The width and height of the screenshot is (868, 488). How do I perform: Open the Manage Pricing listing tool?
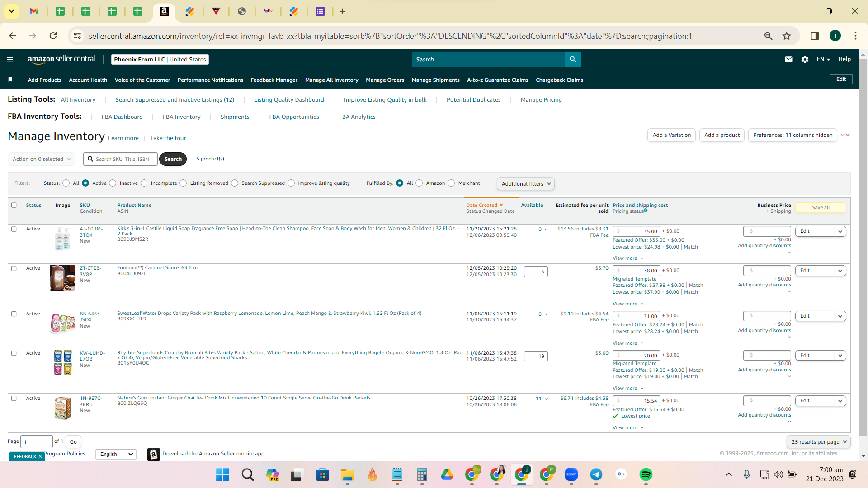(x=541, y=99)
